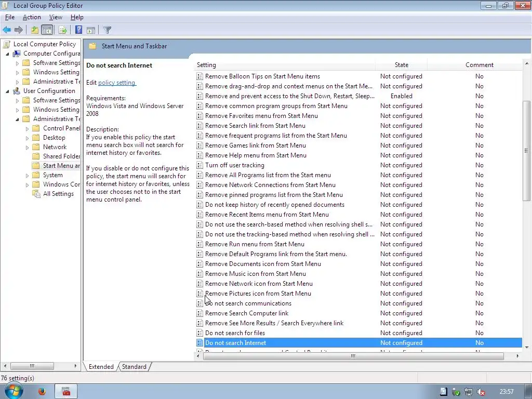Click the Enabled state of Shut Down policy
This screenshot has width=532, height=399.
coord(402,96)
